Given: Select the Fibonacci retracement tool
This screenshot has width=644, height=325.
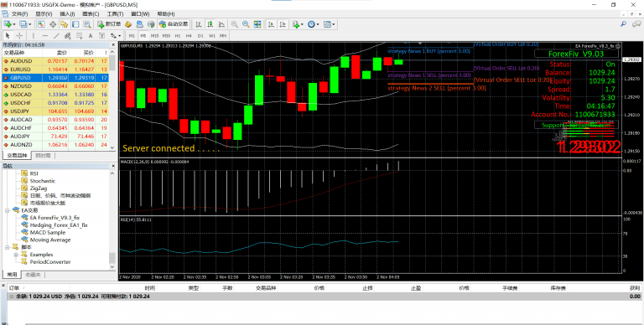Looking at the screenshot, I should click(x=79, y=36).
